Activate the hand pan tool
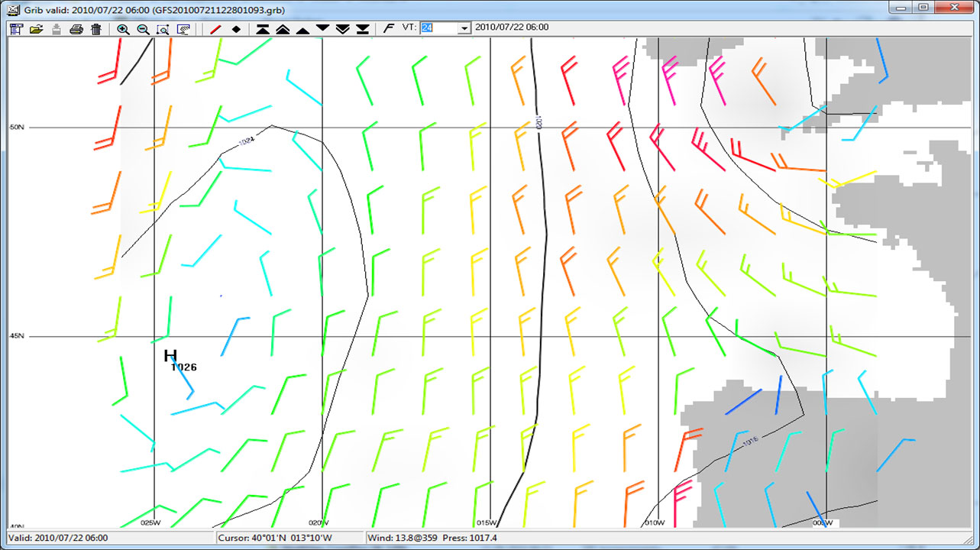 tap(183, 29)
